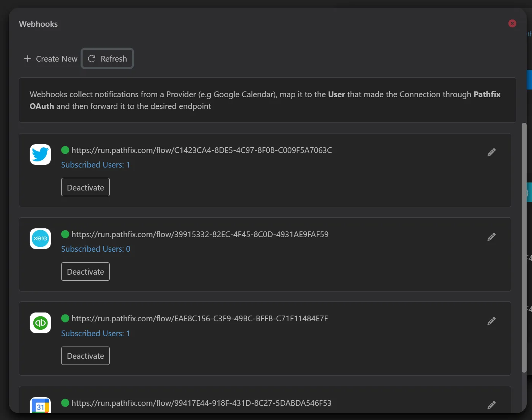
Task: Create a new webhook
Action: pos(50,59)
